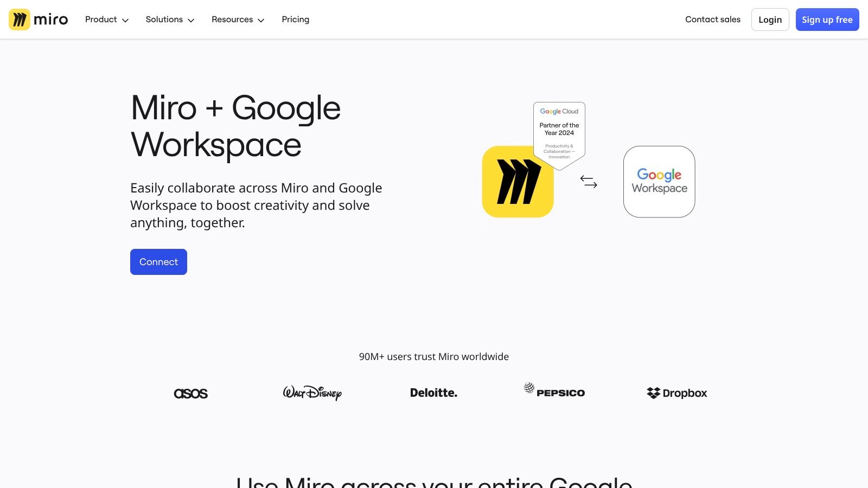868x488 pixels.
Task: Click the asos company logo
Action: click(x=190, y=393)
